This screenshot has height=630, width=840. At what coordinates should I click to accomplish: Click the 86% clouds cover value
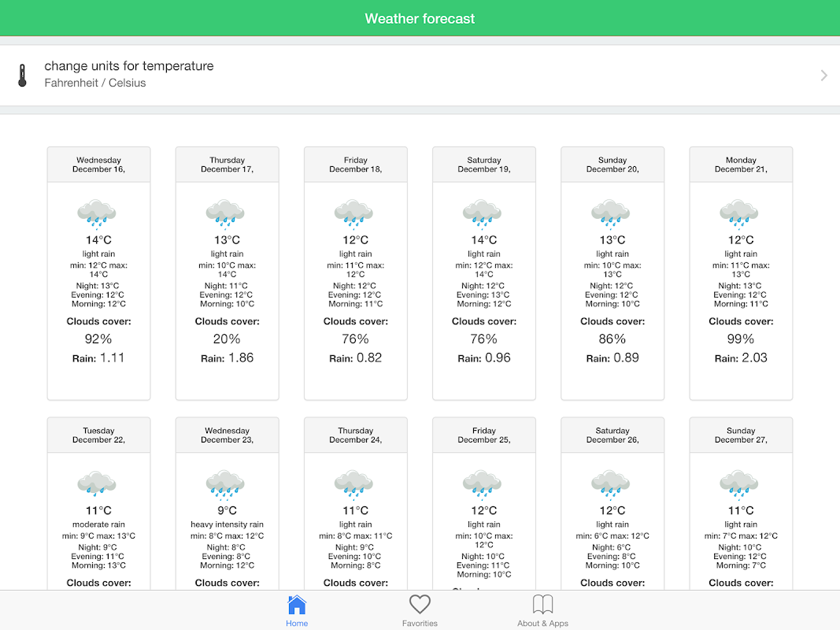(x=612, y=339)
